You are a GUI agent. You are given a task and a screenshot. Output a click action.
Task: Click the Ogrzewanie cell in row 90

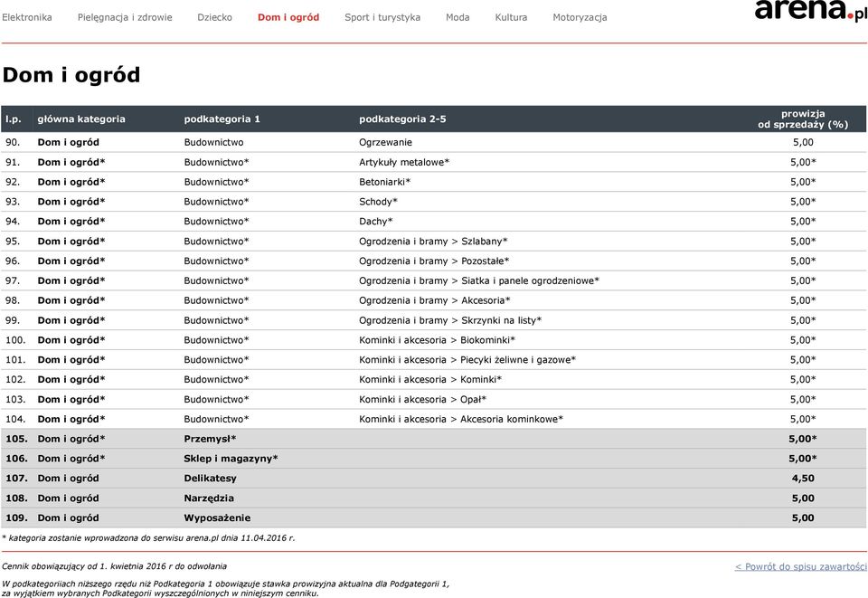click(385, 142)
